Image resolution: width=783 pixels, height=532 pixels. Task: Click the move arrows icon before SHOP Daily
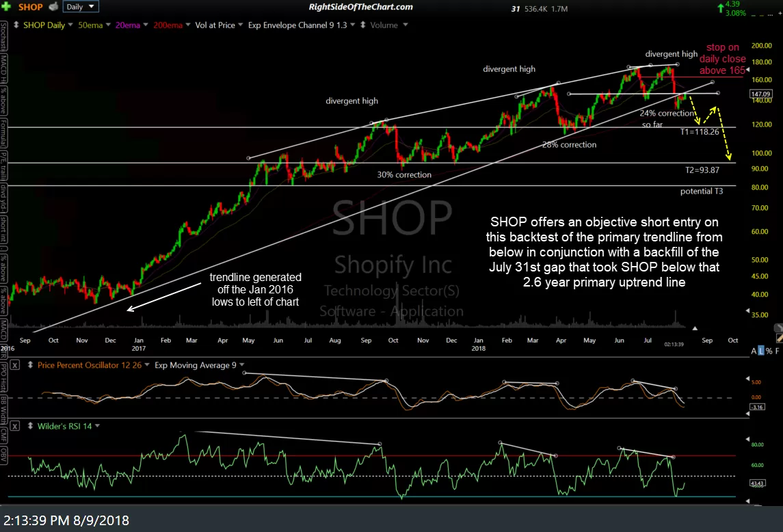[x=16, y=25]
